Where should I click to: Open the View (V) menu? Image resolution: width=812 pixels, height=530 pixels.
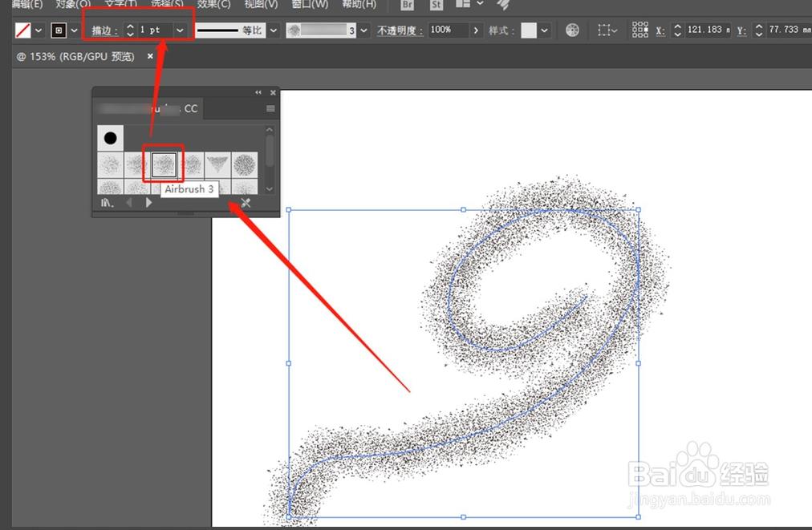261,4
